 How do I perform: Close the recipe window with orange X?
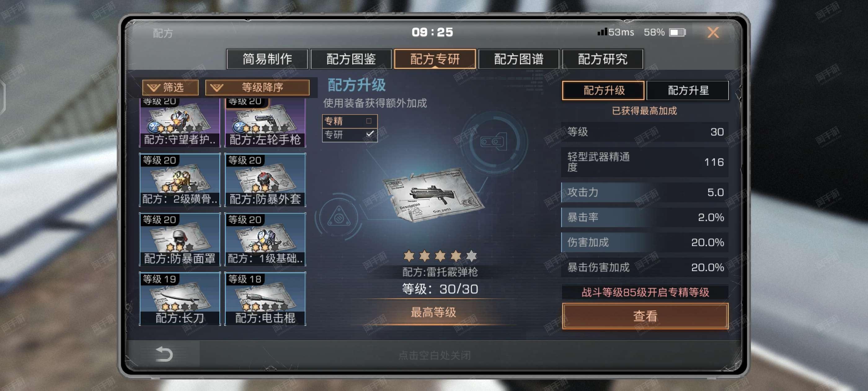click(713, 32)
